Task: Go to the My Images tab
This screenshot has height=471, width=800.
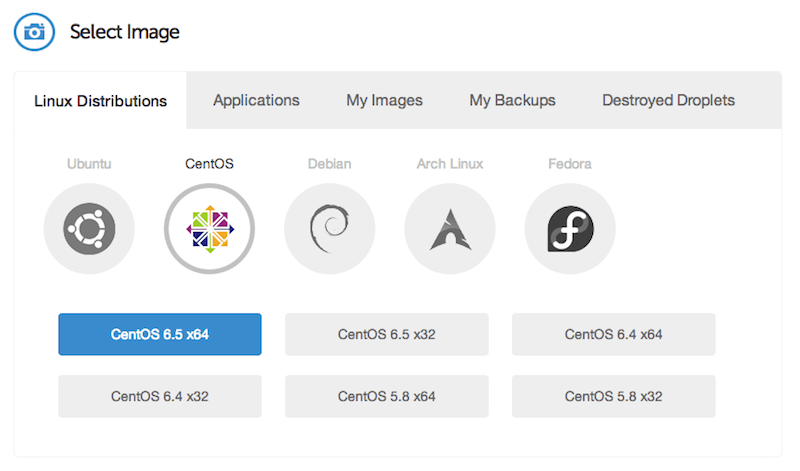Action: click(x=384, y=100)
